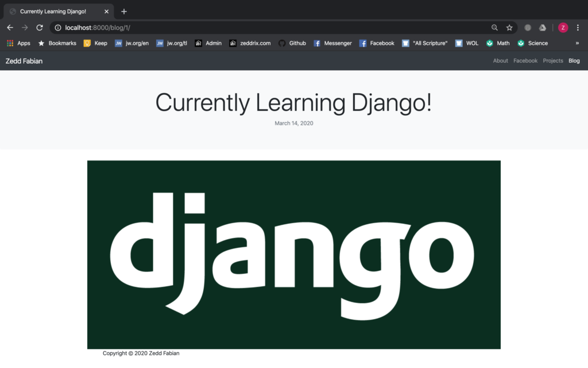Click the Currently Learning Django! heading

pyautogui.click(x=293, y=102)
